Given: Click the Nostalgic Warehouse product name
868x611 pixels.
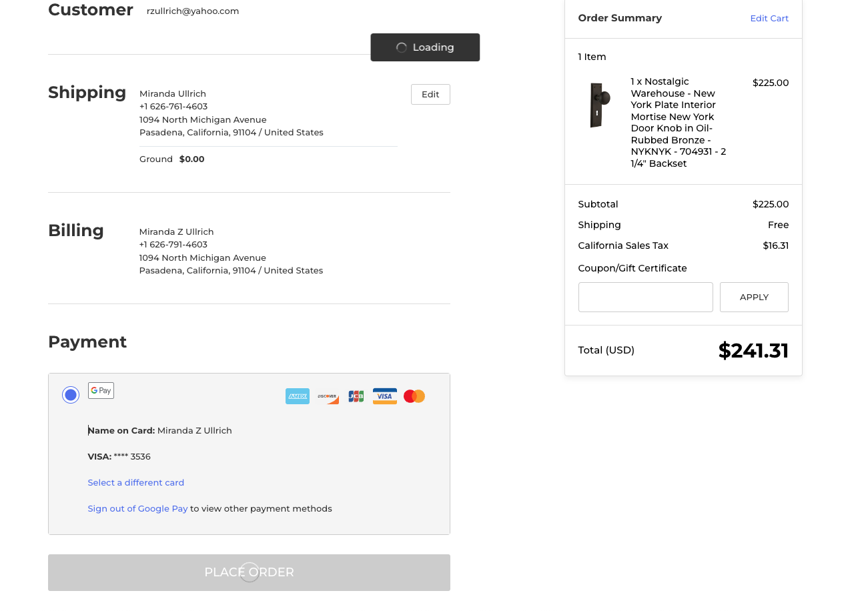Looking at the screenshot, I should pyautogui.click(x=678, y=122).
